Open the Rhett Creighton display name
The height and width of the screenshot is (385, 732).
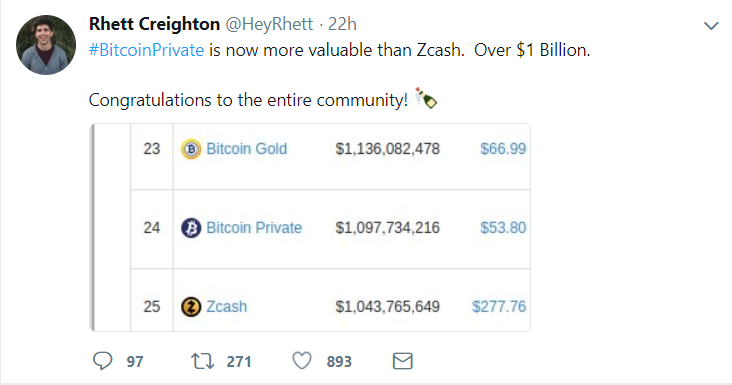click(x=155, y=24)
